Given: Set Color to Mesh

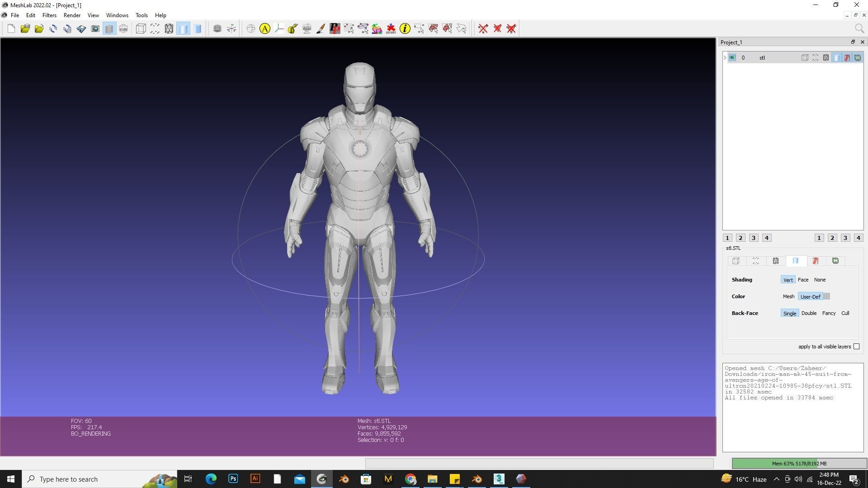Looking at the screenshot, I should tap(788, 297).
